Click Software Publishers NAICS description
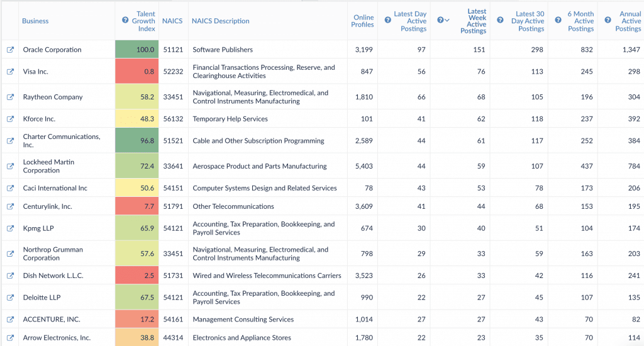This screenshot has width=644, height=346. pyautogui.click(x=223, y=50)
